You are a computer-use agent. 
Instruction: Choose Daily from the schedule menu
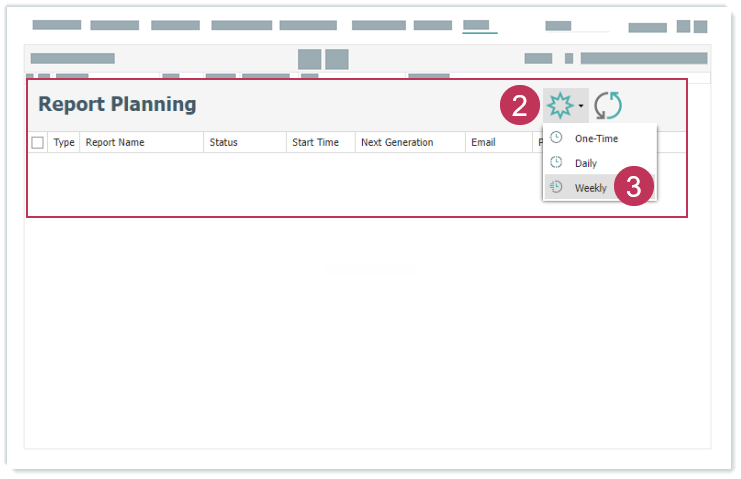(586, 163)
